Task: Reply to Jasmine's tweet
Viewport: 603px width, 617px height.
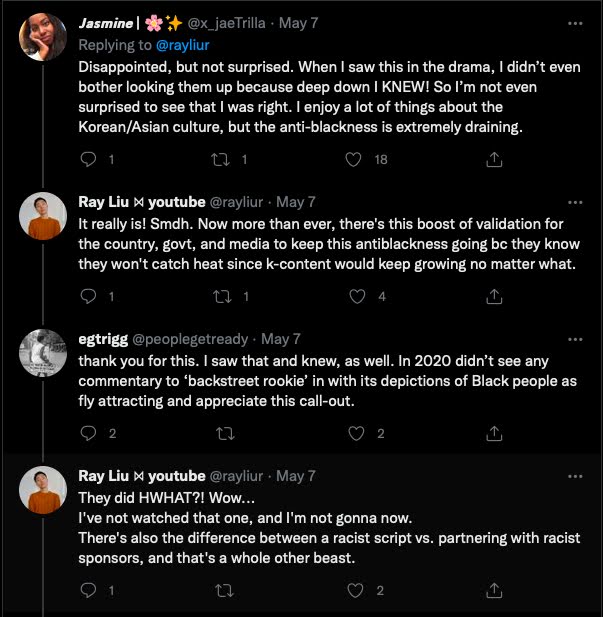Action: 87,159
